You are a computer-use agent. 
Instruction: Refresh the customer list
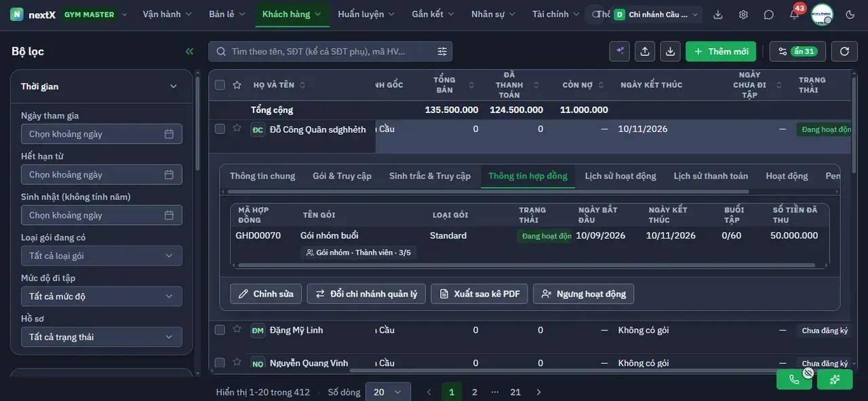tap(844, 51)
